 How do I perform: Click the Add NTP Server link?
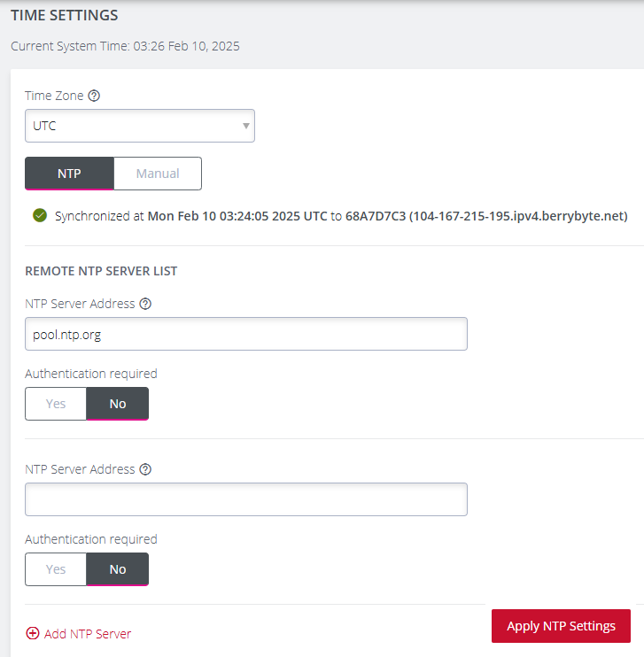click(x=87, y=633)
